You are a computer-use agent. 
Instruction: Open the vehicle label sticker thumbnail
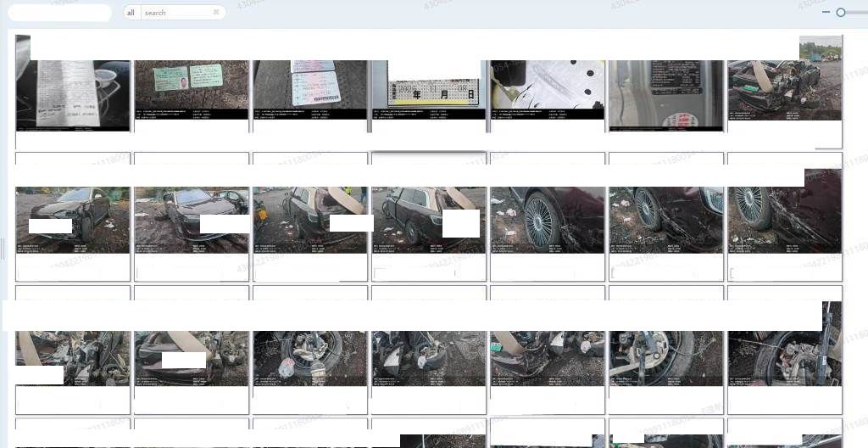coord(666,95)
